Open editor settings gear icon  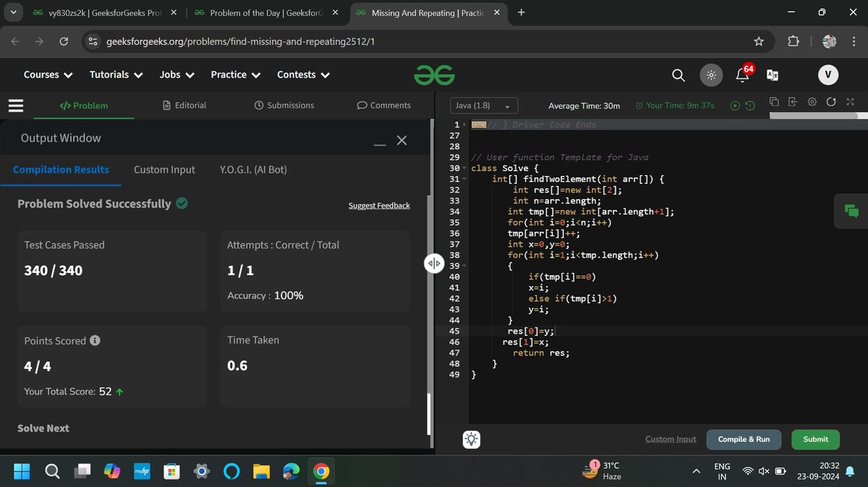[x=812, y=102]
